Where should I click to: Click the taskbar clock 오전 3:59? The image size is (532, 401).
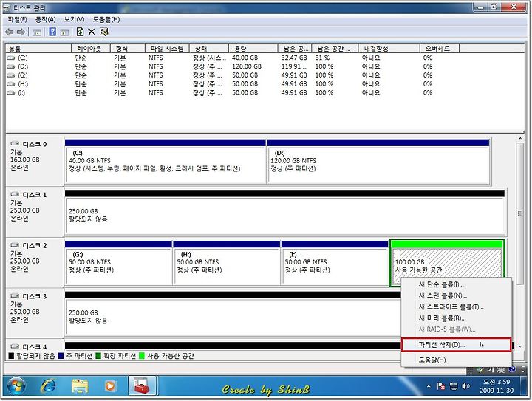pos(497,382)
